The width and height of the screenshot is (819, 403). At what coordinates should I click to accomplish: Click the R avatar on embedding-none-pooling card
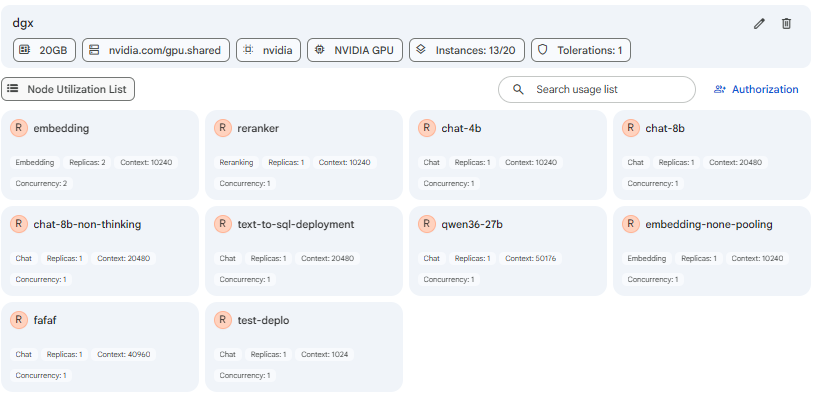coord(630,224)
